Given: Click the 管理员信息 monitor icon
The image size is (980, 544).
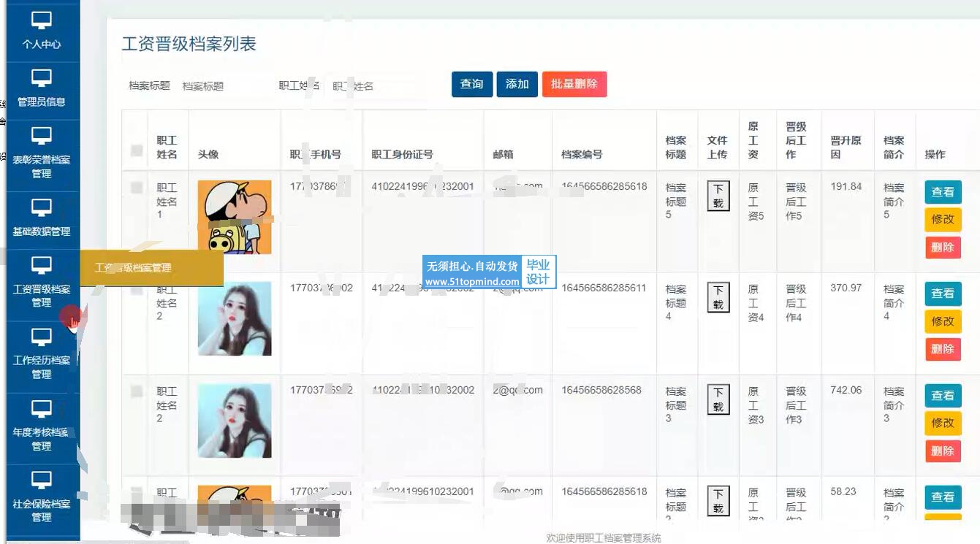Looking at the screenshot, I should 42,78.
